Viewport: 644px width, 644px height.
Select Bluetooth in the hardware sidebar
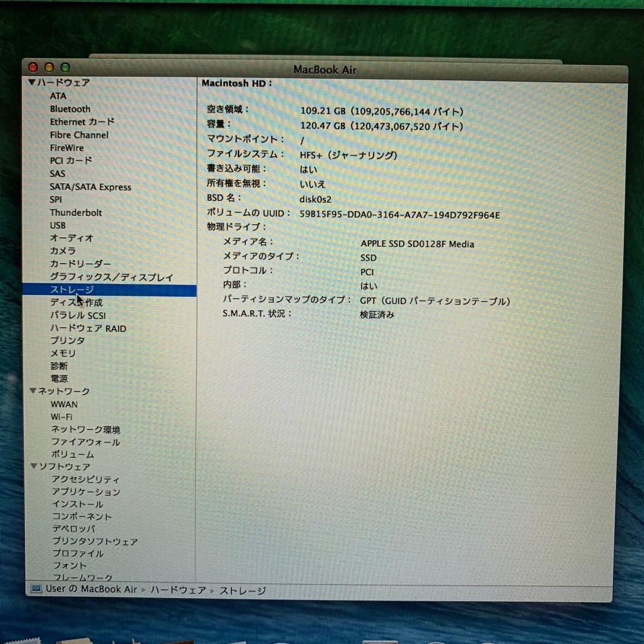click(70, 109)
